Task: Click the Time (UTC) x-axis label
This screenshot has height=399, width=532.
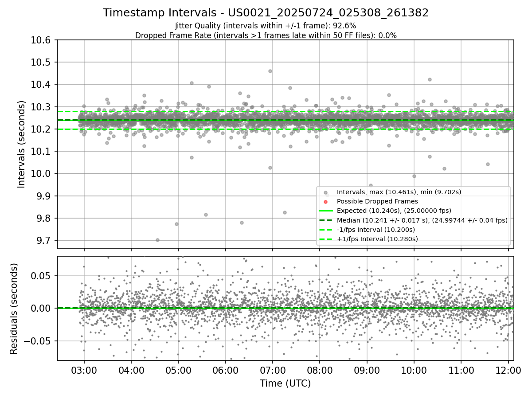Action: point(286,383)
